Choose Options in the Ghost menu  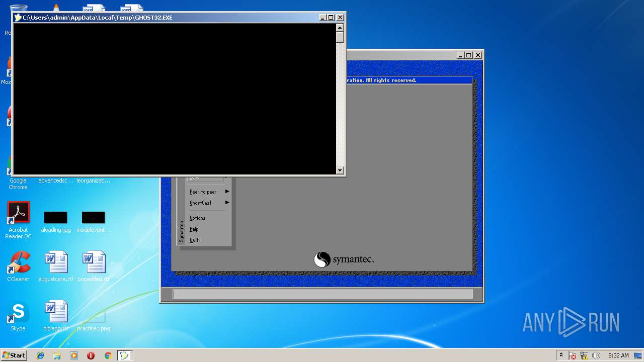pos(197,218)
